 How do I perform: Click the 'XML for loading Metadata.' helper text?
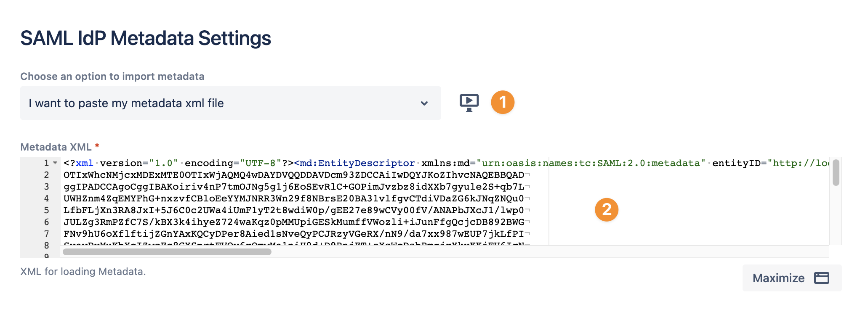83,272
